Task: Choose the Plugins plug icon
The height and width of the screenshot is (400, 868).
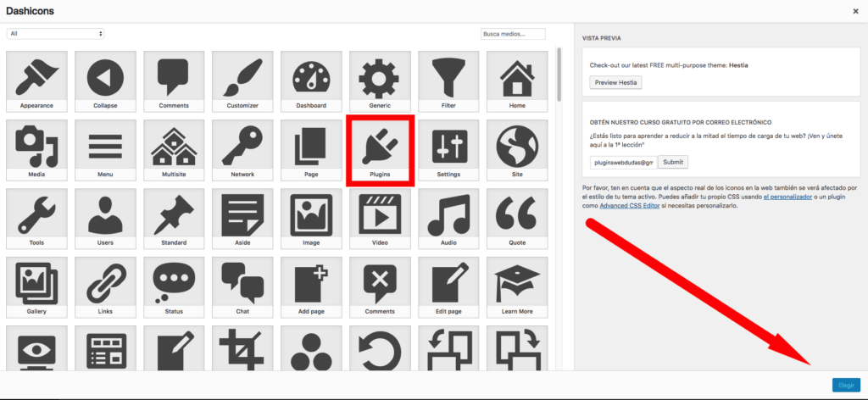Action: [380, 150]
